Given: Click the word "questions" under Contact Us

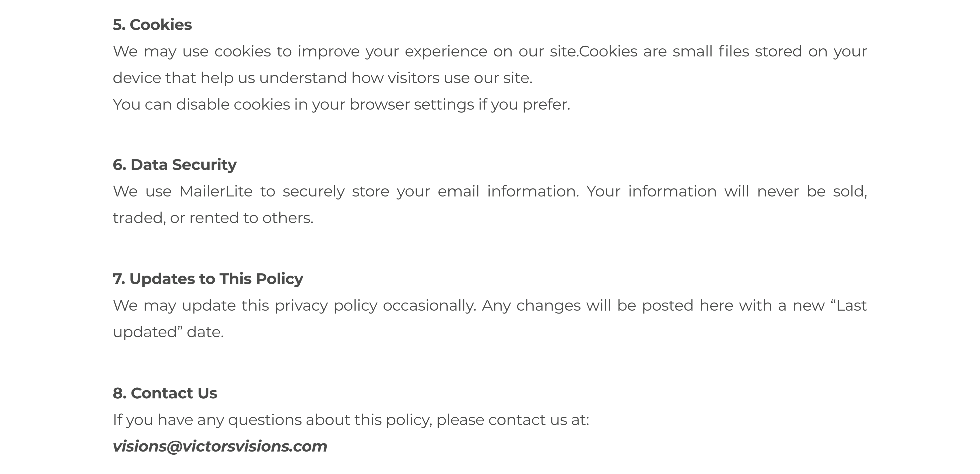Looking at the screenshot, I should (x=264, y=420).
